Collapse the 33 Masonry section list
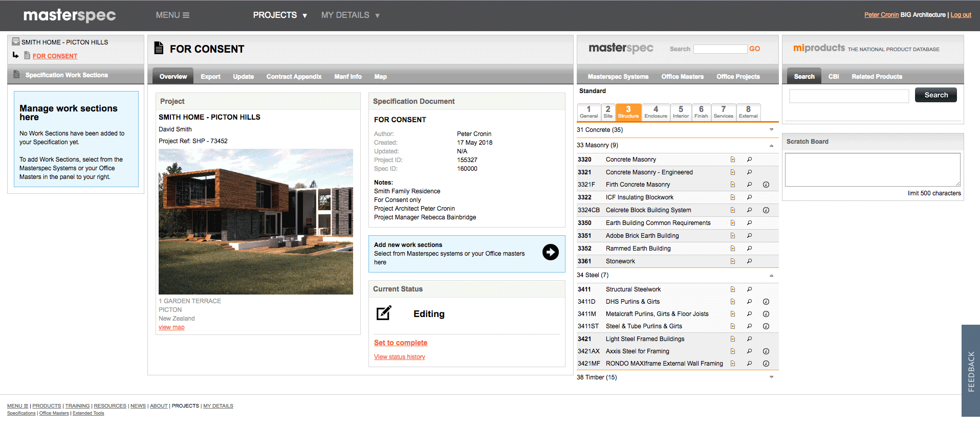The height and width of the screenshot is (428, 980). click(771, 146)
